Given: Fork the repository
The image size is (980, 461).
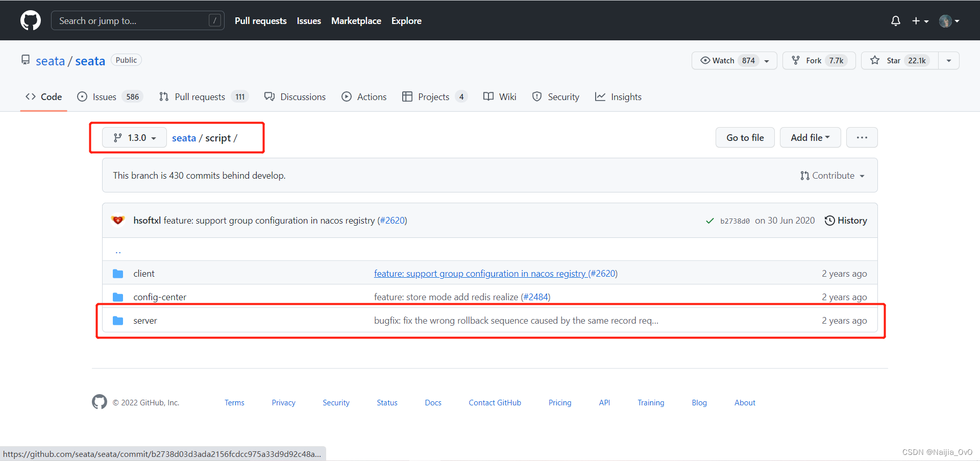Looking at the screenshot, I should 819,60.
